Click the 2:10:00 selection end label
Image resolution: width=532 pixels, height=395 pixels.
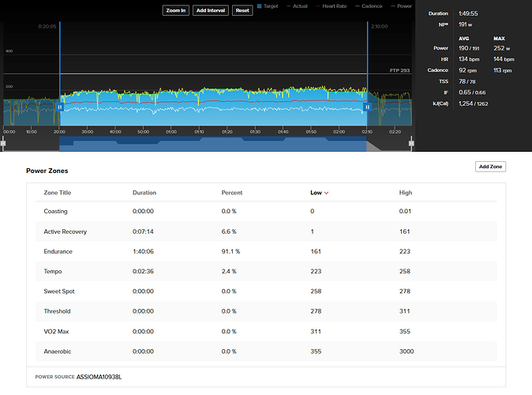380,27
